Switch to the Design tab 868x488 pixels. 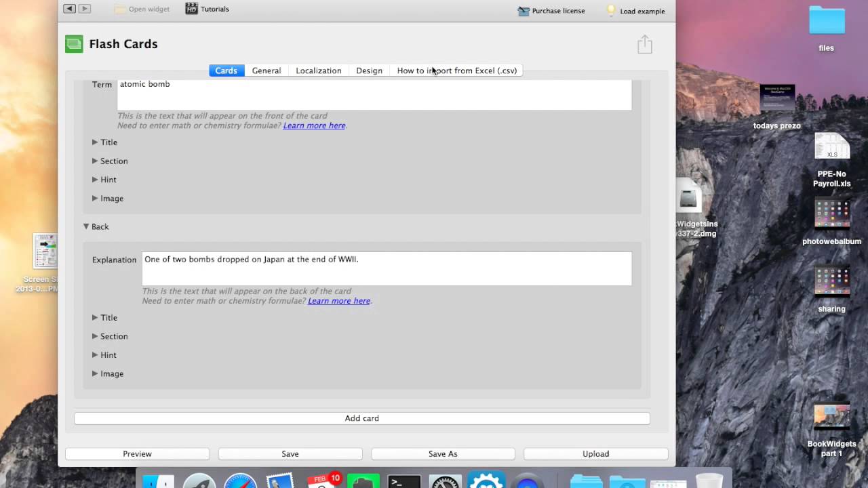(x=370, y=70)
